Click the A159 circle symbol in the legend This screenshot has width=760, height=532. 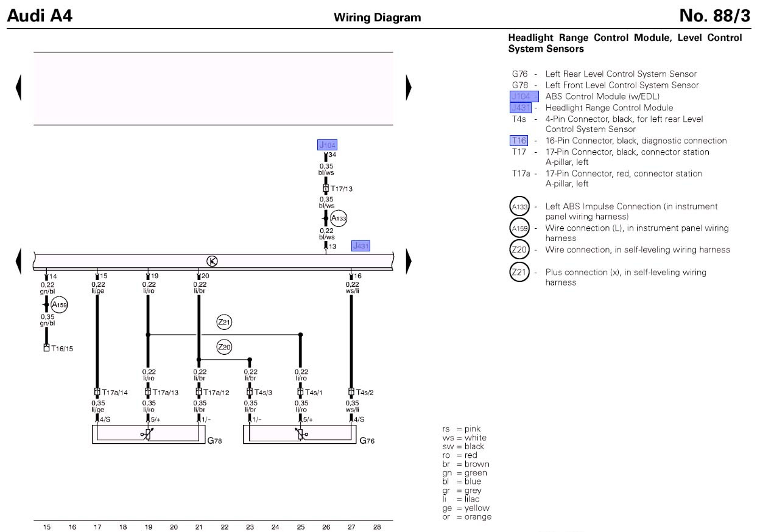[x=519, y=229]
